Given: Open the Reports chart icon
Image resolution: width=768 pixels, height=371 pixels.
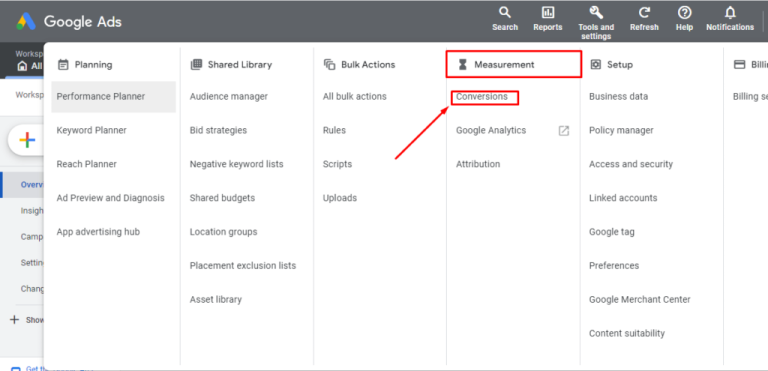Looking at the screenshot, I should coord(548,12).
